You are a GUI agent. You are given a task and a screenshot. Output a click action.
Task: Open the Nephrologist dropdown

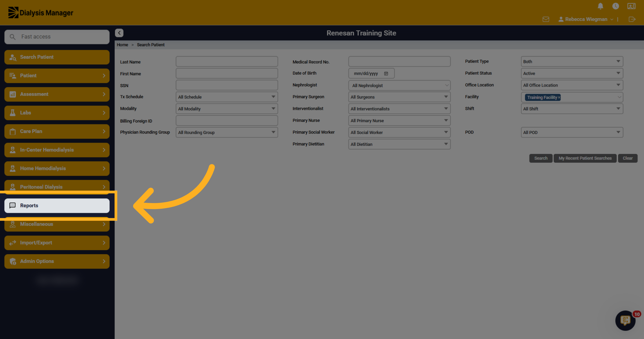click(x=399, y=85)
